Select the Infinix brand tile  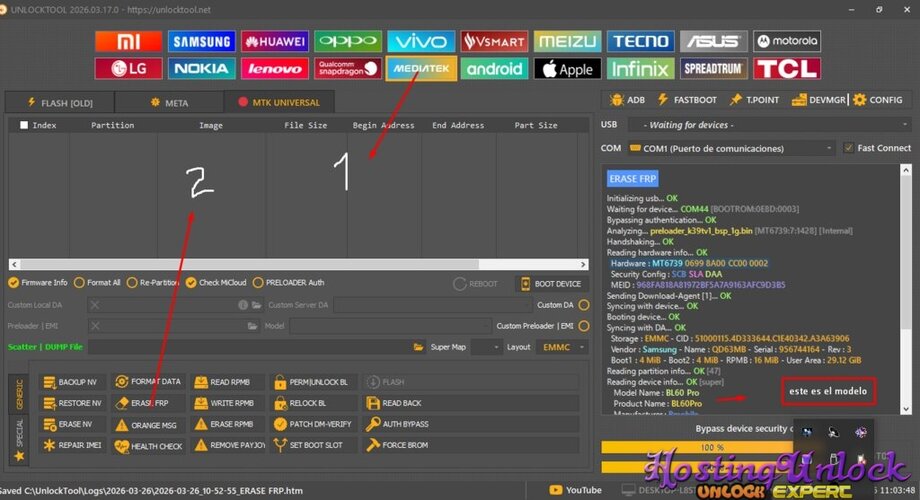point(641,69)
